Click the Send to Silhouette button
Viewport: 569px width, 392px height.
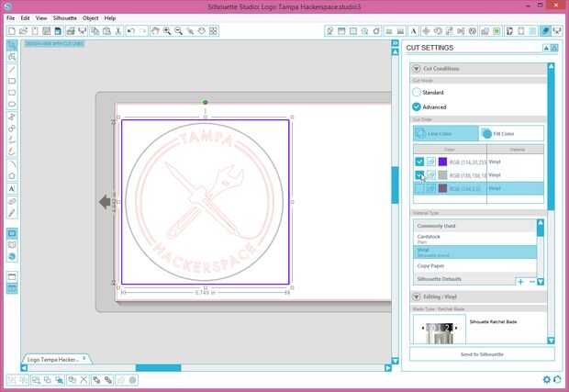[482, 354]
